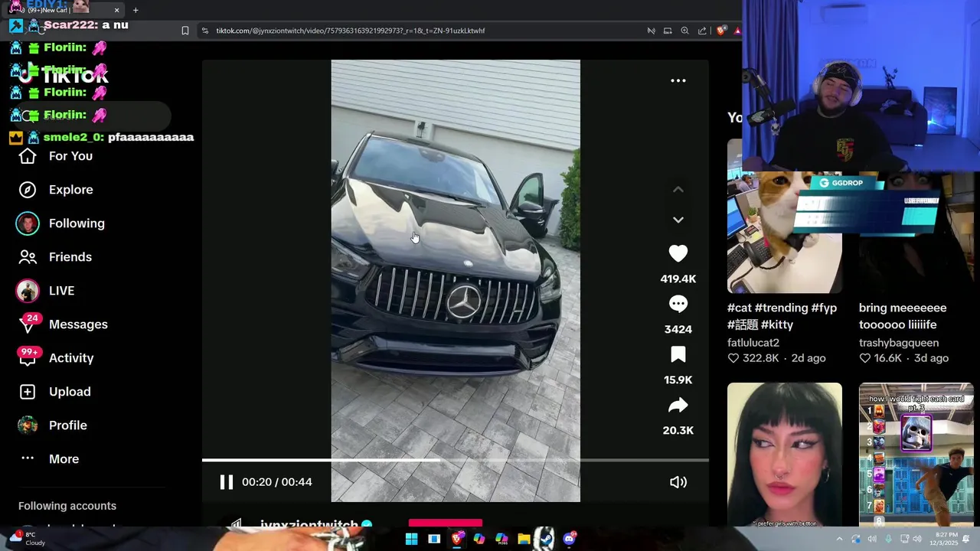
Task: Click the Upload plus-square icon
Action: [28, 392]
